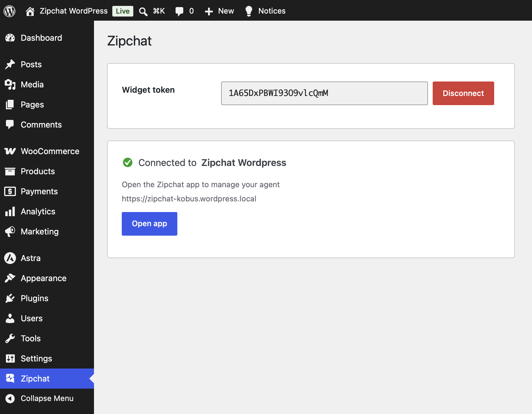This screenshot has height=414, width=532.
Task: Click the Marketing megaphone icon
Action: click(10, 232)
